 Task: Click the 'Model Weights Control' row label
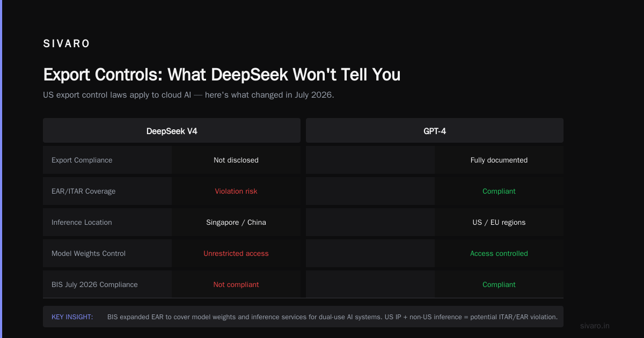(x=89, y=253)
